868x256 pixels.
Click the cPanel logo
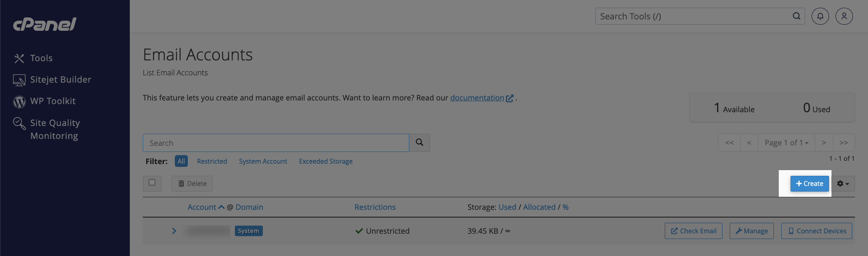pyautogui.click(x=45, y=24)
